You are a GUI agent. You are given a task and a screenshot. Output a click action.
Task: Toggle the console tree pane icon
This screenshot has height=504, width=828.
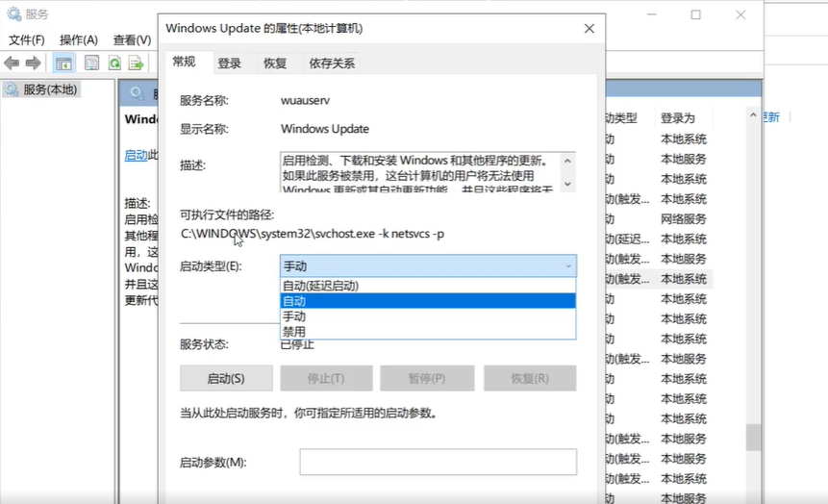pos(63,63)
